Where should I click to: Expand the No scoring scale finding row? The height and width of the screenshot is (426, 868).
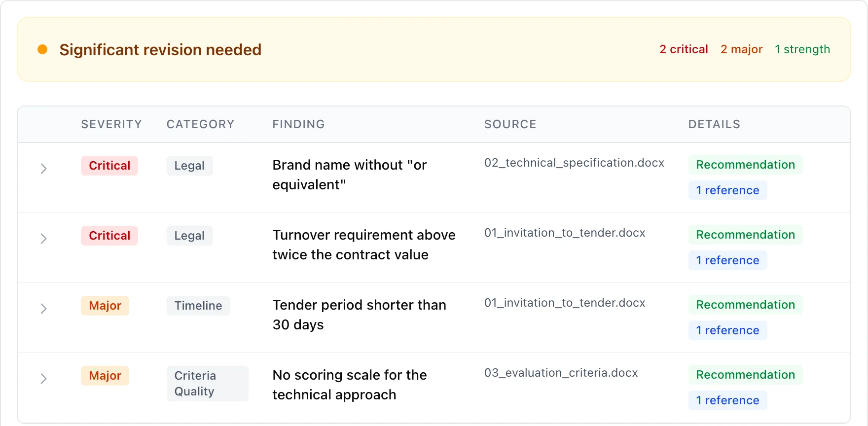43,379
